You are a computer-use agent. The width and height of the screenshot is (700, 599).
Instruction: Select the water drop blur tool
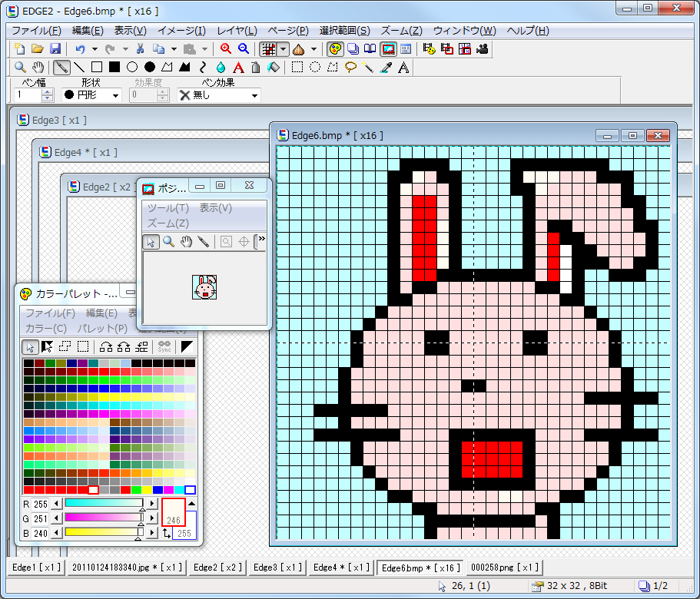point(221,68)
